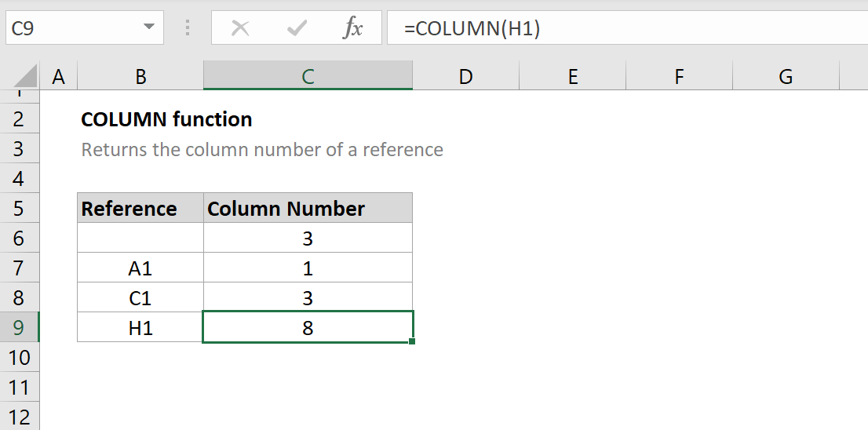
Task: Select column C header
Action: click(308, 76)
